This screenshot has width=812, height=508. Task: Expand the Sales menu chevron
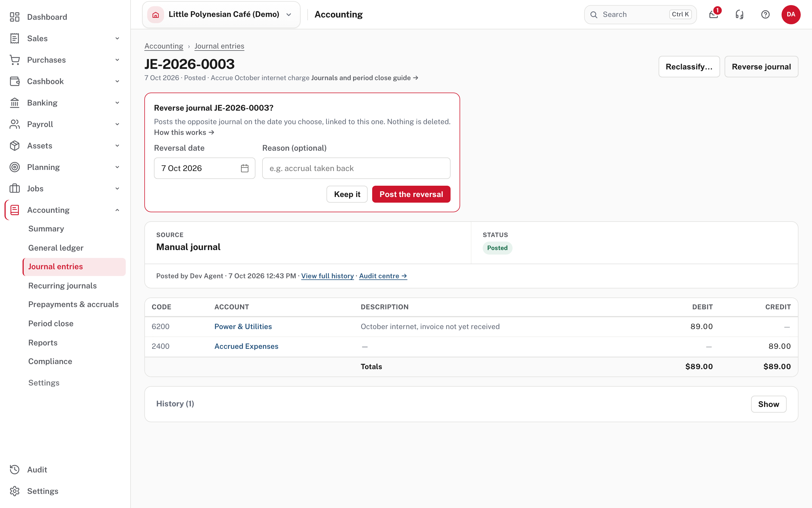117,38
